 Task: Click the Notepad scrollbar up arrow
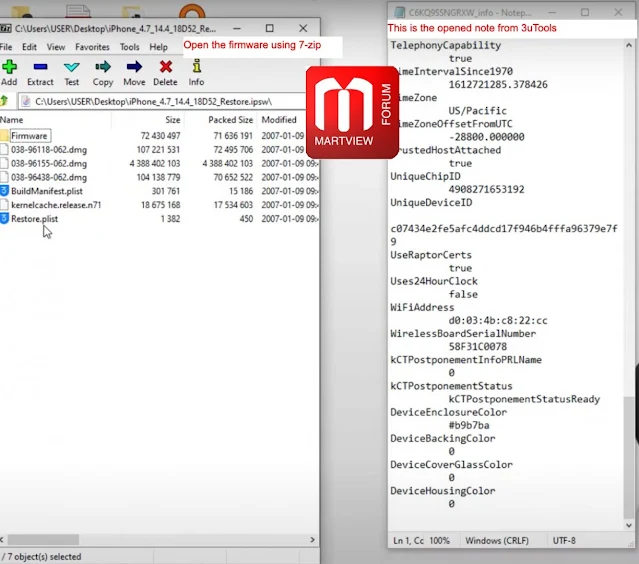[629, 46]
